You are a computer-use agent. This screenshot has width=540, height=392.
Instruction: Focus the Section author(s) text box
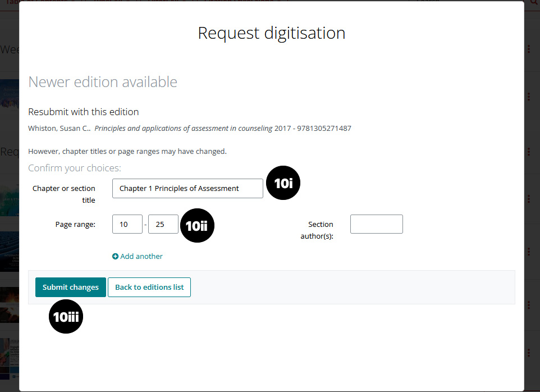coord(376,224)
